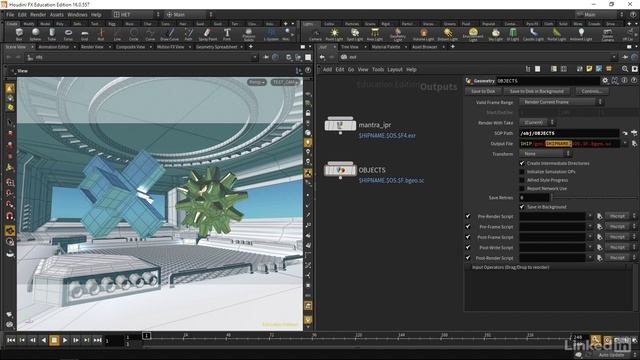Select the Platonic Solids shelf tool
Screen dimensions: 640x360
[249, 35]
